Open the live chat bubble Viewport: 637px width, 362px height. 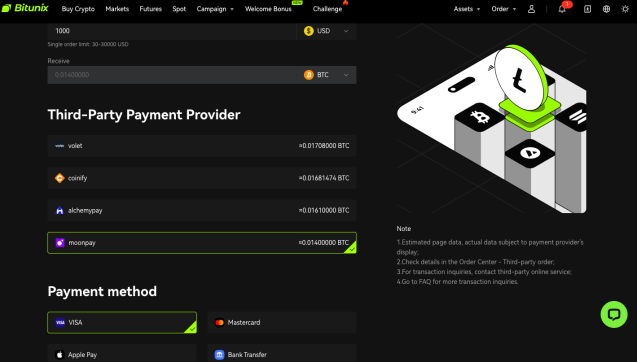(x=614, y=314)
